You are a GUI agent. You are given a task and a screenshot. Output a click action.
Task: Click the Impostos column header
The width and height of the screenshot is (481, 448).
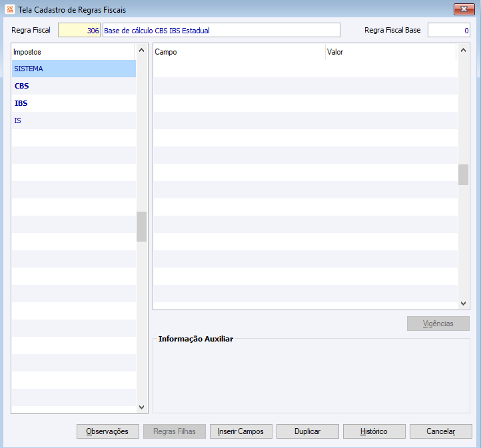(x=73, y=52)
